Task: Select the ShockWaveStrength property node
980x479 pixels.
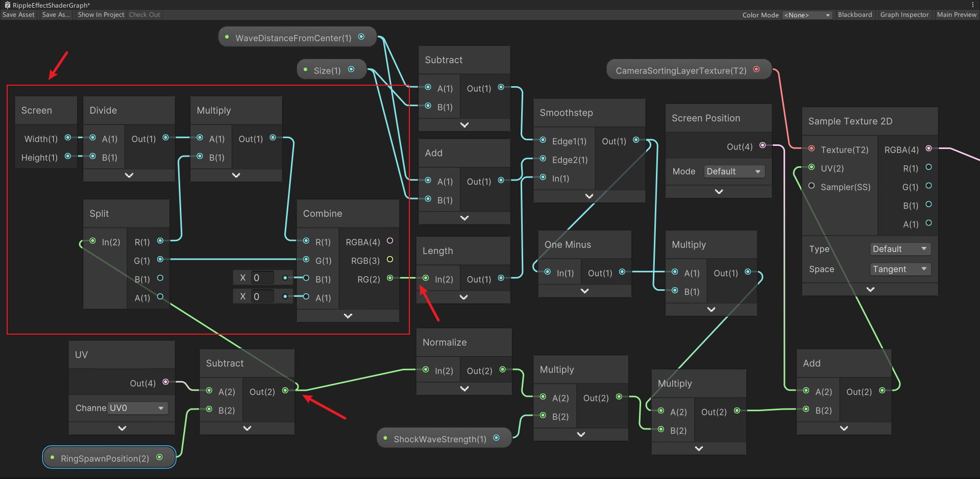Action: pyautogui.click(x=444, y=438)
